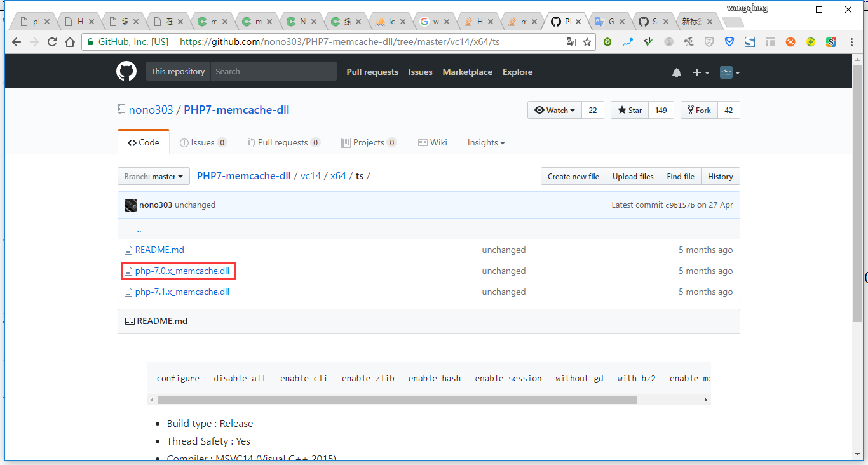
Task: Click the Upload files button
Action: click(633, 177)
